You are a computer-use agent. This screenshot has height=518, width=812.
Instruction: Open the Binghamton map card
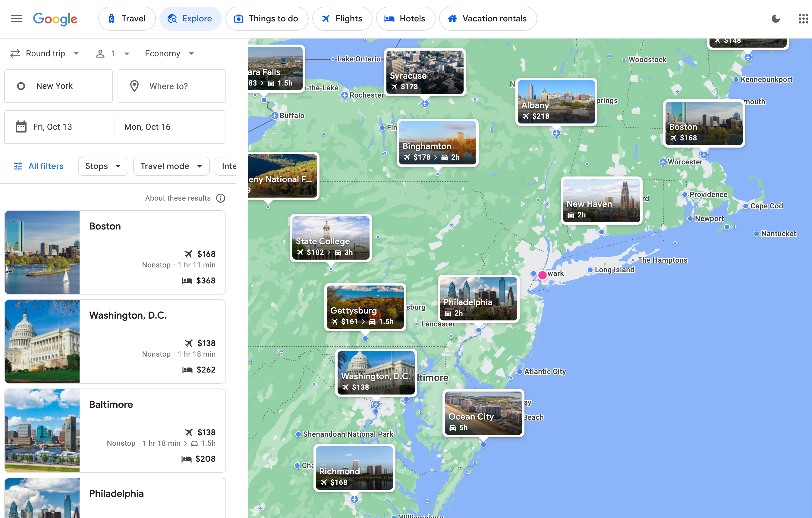437,142
